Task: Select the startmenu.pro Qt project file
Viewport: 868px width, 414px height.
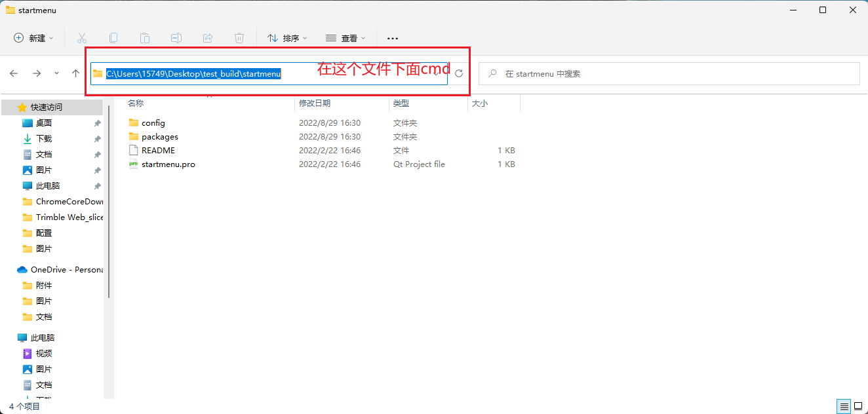Action: coord(168,164)
